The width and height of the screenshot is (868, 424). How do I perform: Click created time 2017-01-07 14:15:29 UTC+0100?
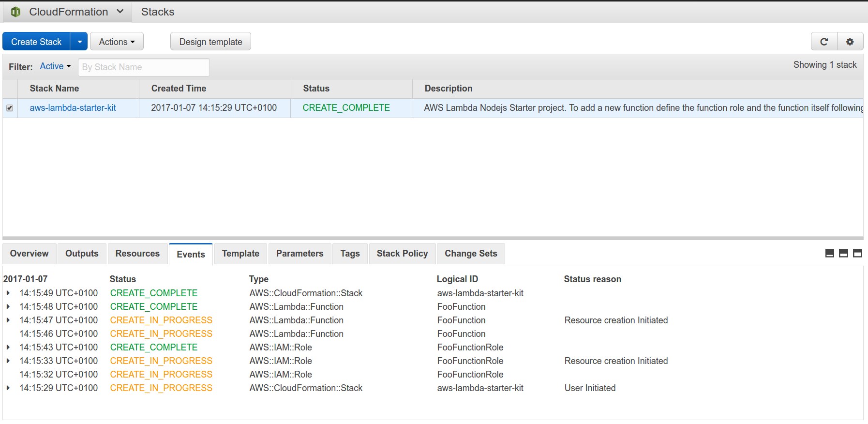[x=214, y=108]
